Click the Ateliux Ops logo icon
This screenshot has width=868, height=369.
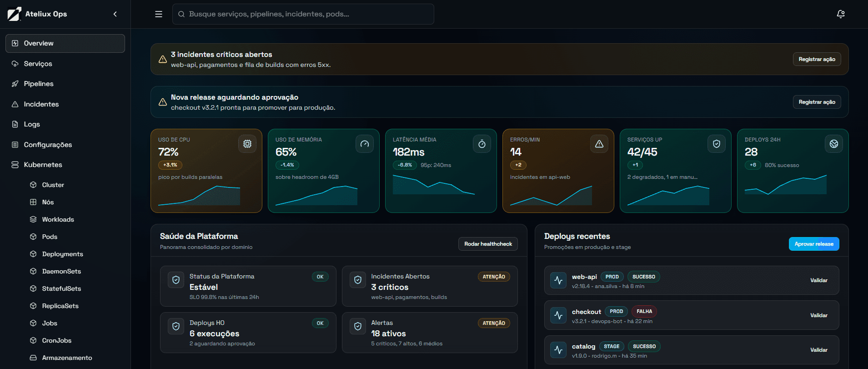tap(14, 14)
